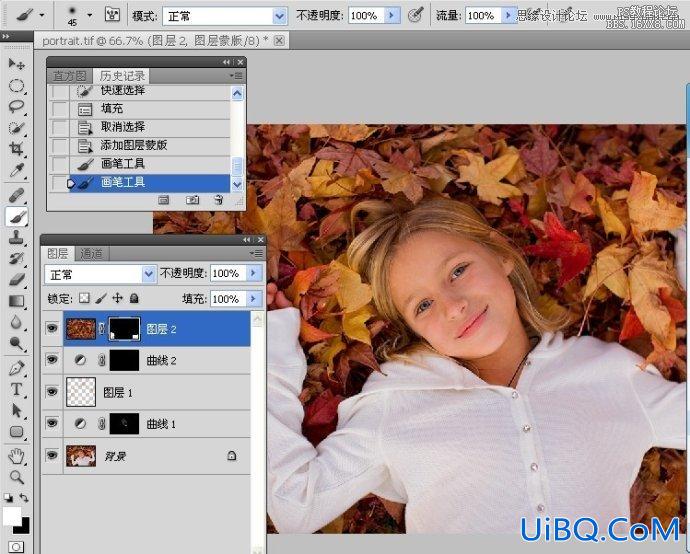This screenshot has height=554, width=690.
Task: Toggle lock transparent pixels
Action: [x=84, y=298]
